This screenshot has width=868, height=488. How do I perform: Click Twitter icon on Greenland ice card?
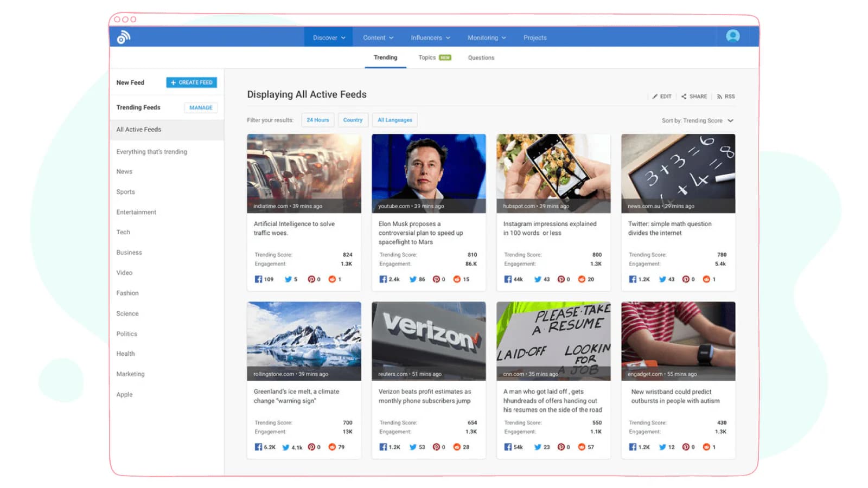coord(286,447)
